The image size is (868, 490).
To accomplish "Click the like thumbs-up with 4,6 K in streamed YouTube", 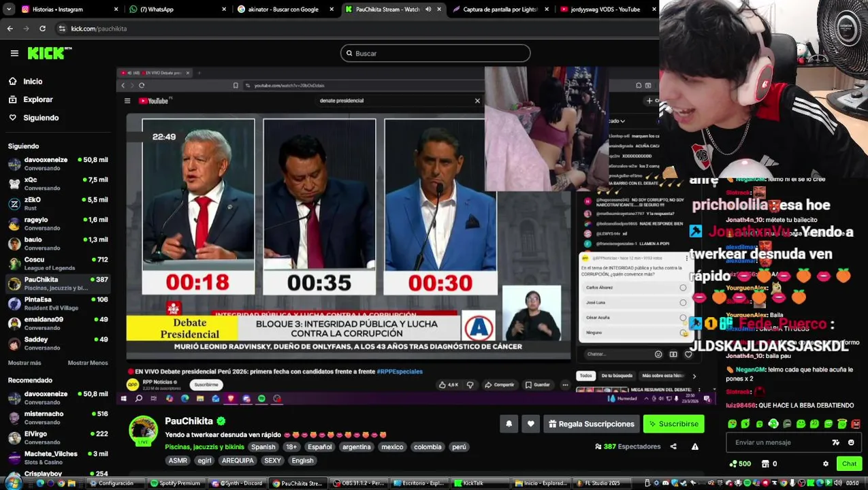I will [x=447, y=385].
